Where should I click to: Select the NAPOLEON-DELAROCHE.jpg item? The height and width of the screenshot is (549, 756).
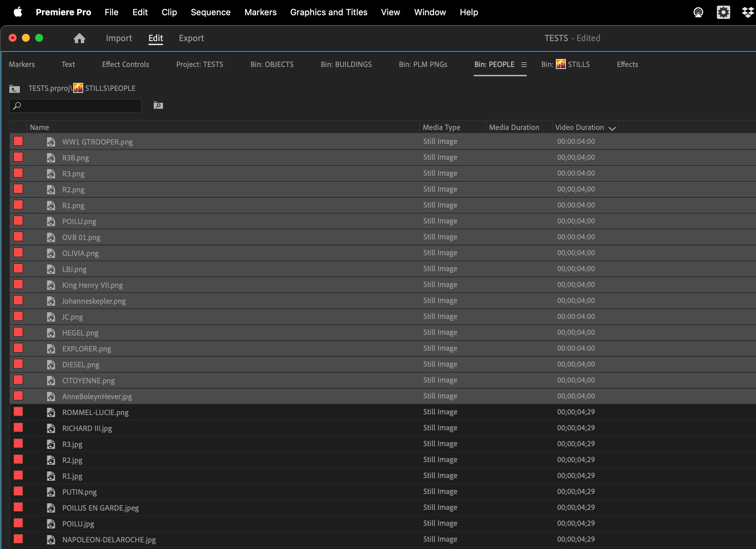point(109,540)
